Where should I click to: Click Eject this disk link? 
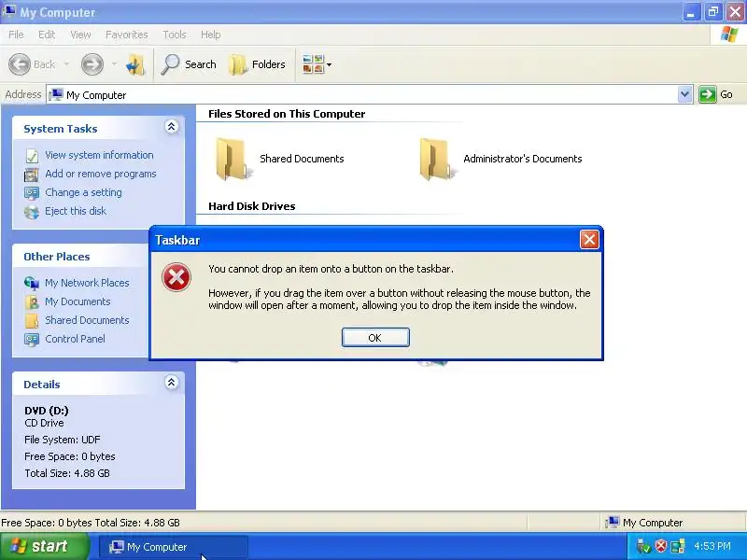coord(76,211)
